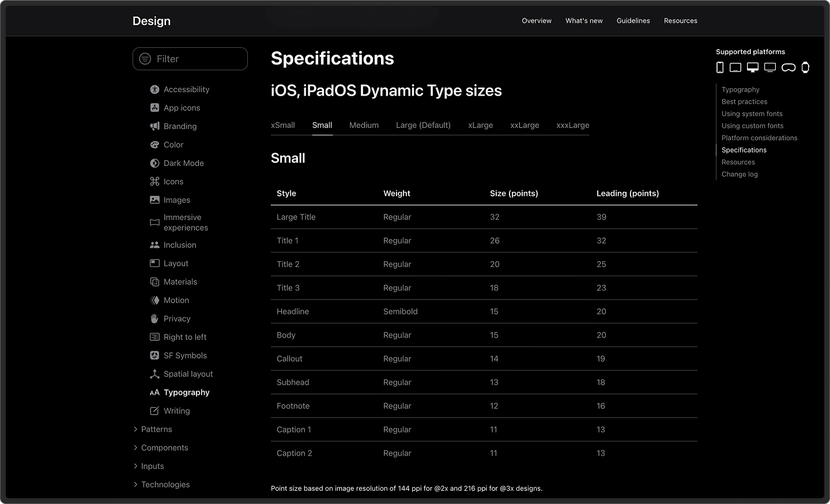Jump to Best practices section
830x504 pixels.
(745, 101)
